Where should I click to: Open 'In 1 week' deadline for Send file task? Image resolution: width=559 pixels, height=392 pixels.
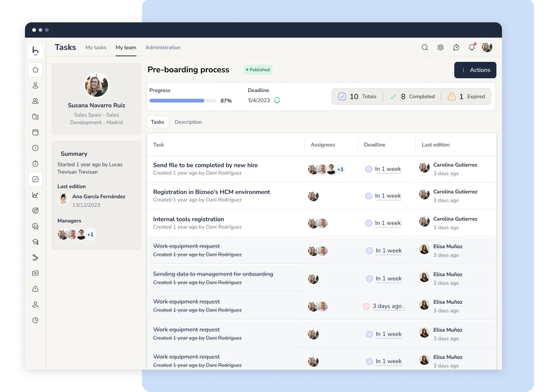pyautogui.click(x=388, y=169)
